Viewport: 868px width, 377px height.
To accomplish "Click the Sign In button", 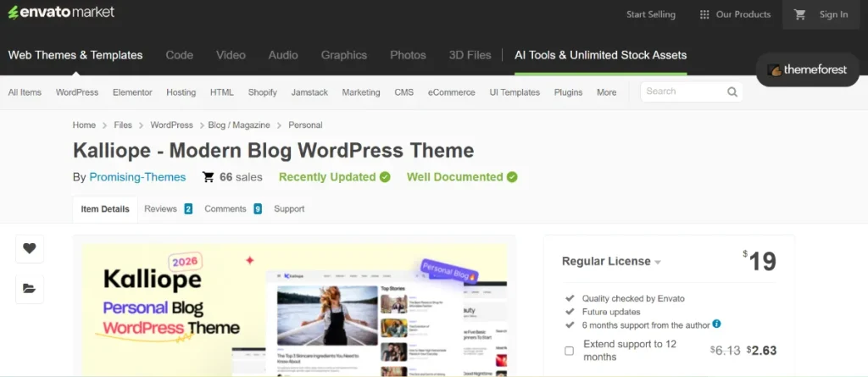I will pos(833,14).
